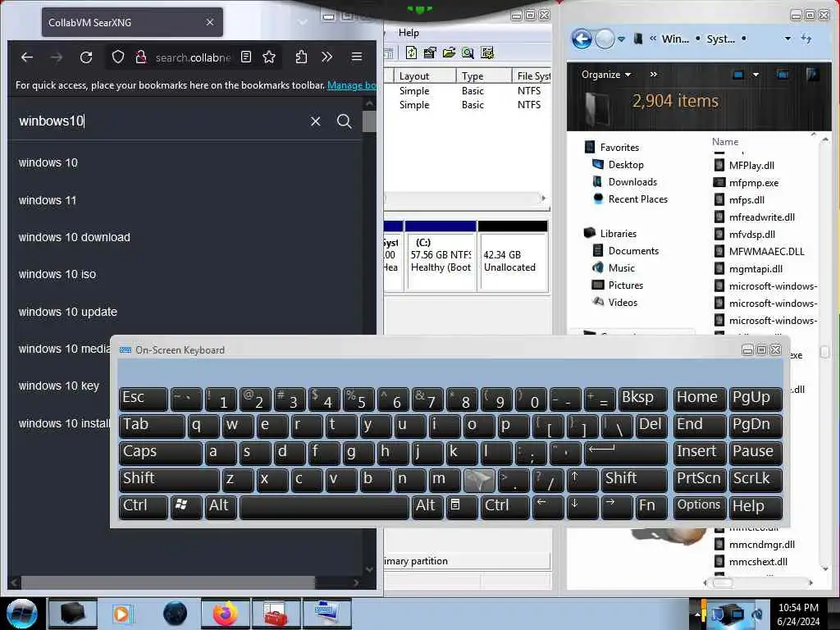
Task: Click open-folder icon in Disk Management toolbar
Action: point(449,52)
